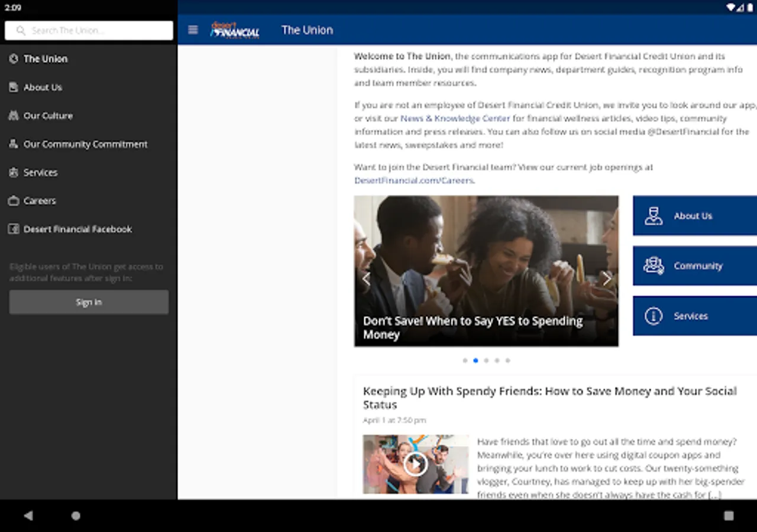757x532 pixels.
Task: Select the fourth carousel dot
Action: (497, 360)
